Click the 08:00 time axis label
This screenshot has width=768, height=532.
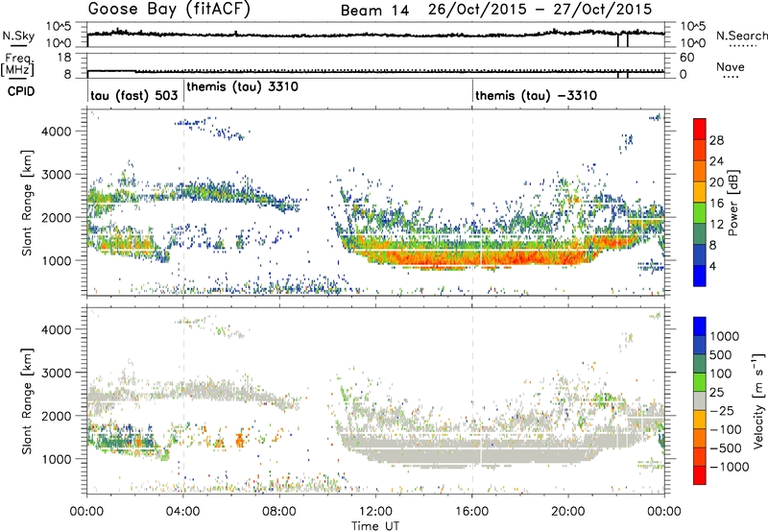click(279, 512)
